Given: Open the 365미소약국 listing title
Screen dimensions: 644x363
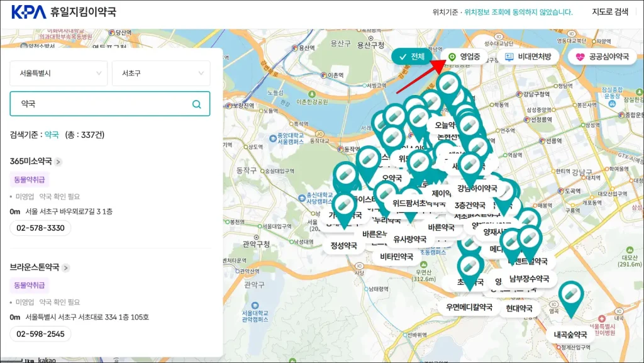Looking at the screenshot, I should (x=31, y=162).
